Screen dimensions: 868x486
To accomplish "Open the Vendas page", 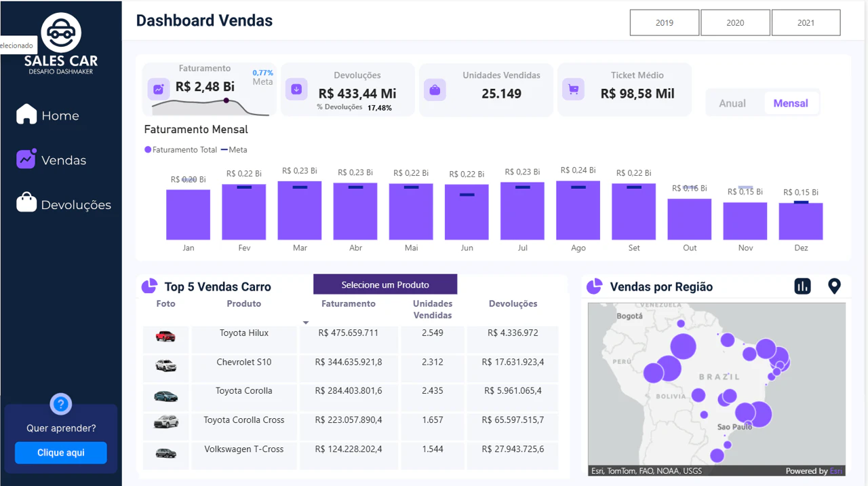I will [64, 160].
